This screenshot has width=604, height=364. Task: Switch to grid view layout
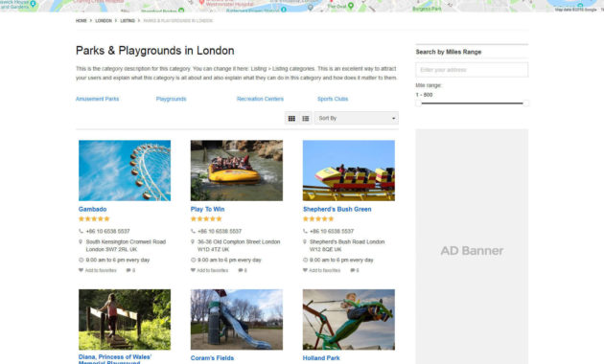tap(291, 119)
